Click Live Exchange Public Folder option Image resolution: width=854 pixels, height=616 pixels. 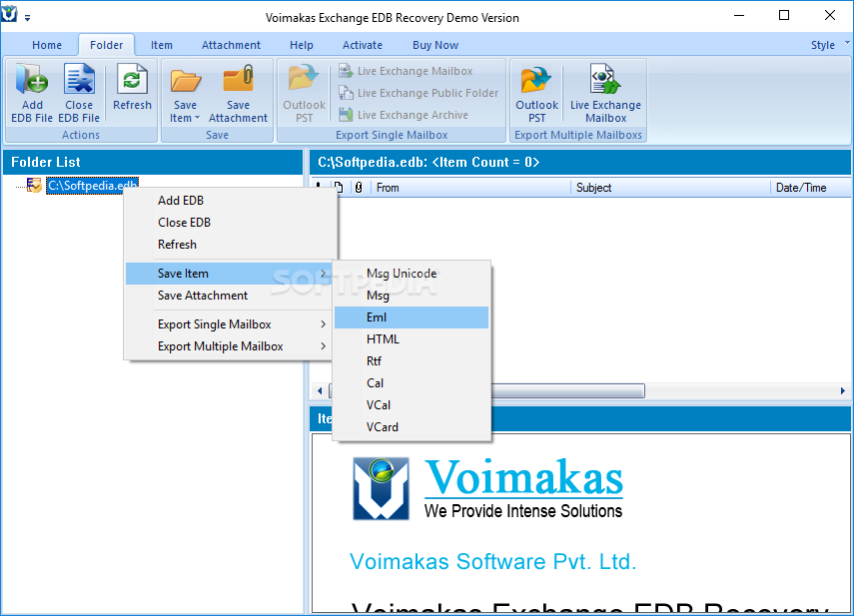pyautogui.click(x=419, y=93)
